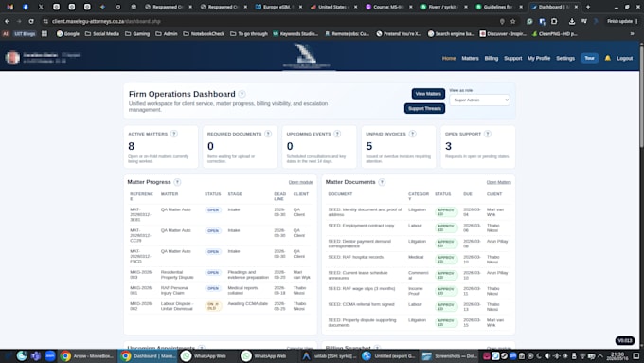Open the notifications bell in the header
The width and height of the screenshot is (644, 363).
click(607, 58)
